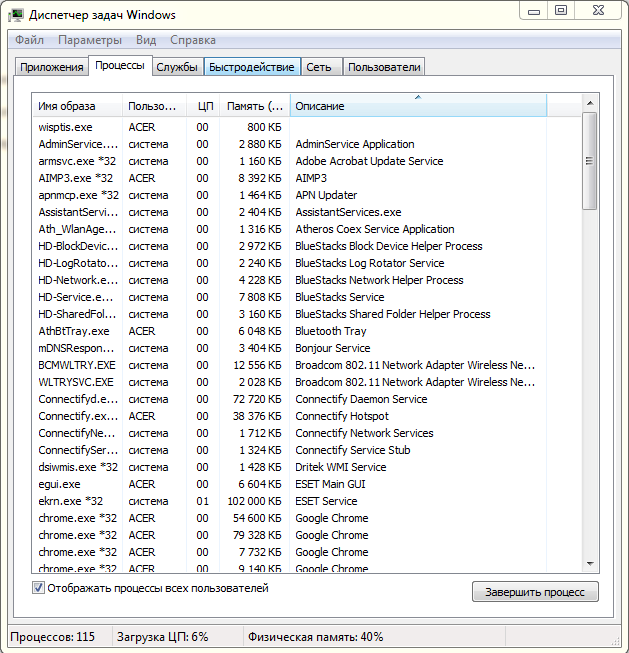Select the wisptis.exe process row
This screenshot has width=629, height=653.
(289, 127)
